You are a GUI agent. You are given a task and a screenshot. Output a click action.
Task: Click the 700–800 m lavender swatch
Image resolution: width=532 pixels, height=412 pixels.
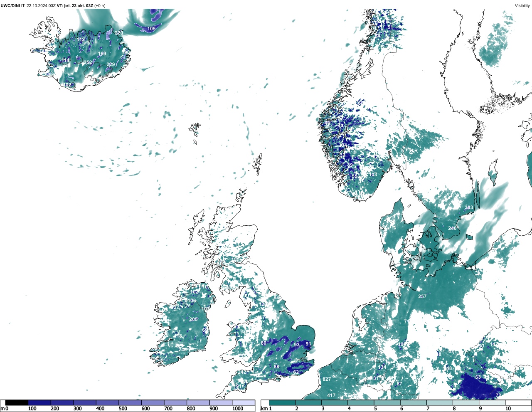[175, 403]
